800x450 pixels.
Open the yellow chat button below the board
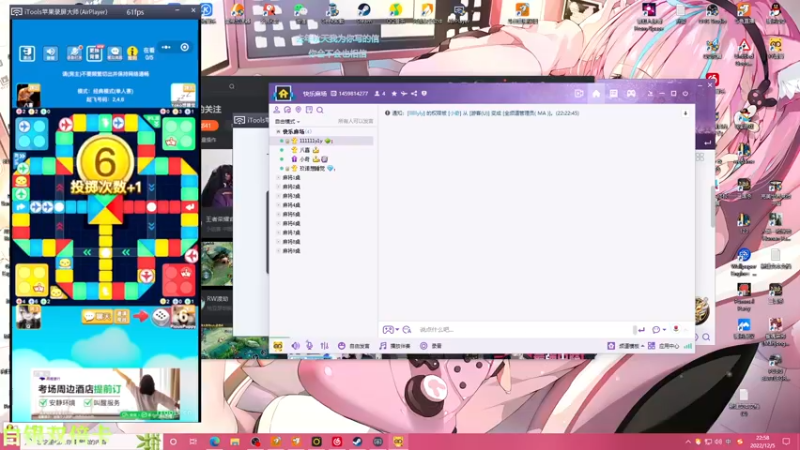[97, 316]
